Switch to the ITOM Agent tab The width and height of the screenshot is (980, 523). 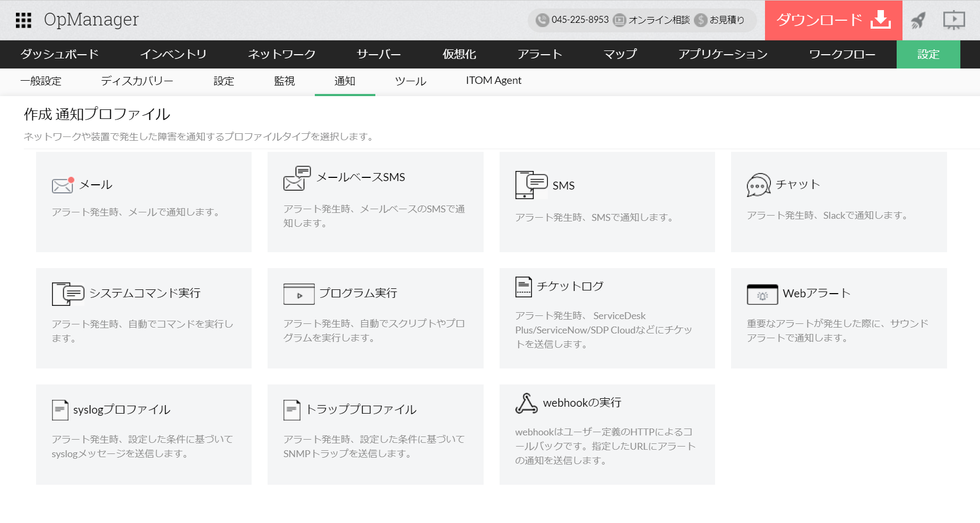(493, 81)
